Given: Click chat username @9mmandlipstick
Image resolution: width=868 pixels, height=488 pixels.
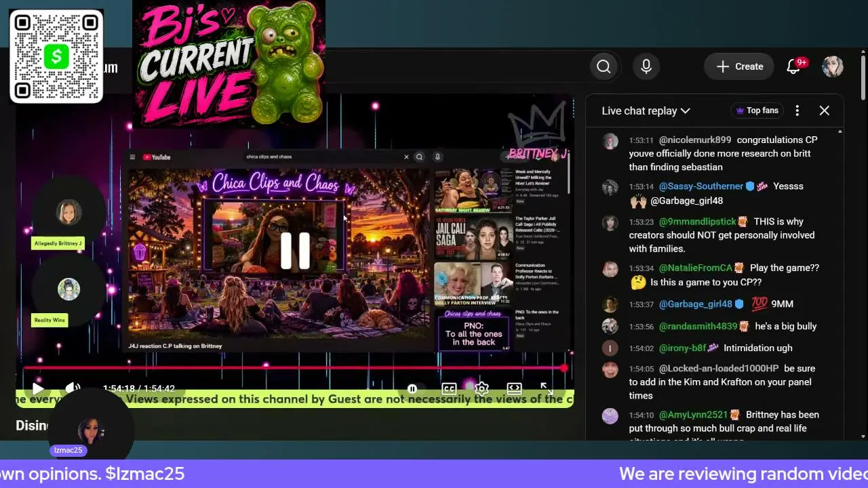Looking at the screenshot, I should pyautogui.click(x=697, y=222).
